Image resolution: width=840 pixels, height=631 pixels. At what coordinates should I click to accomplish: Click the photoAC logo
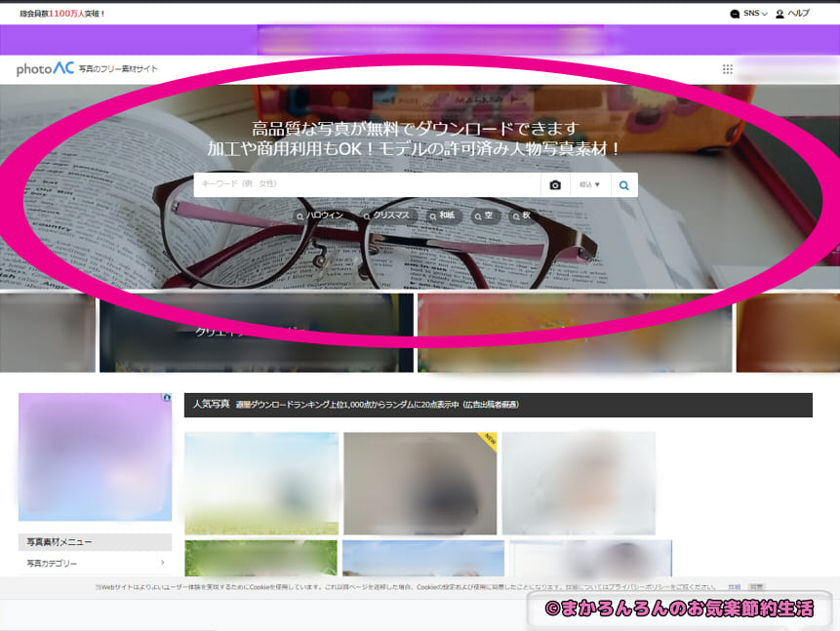pos(45,68)
